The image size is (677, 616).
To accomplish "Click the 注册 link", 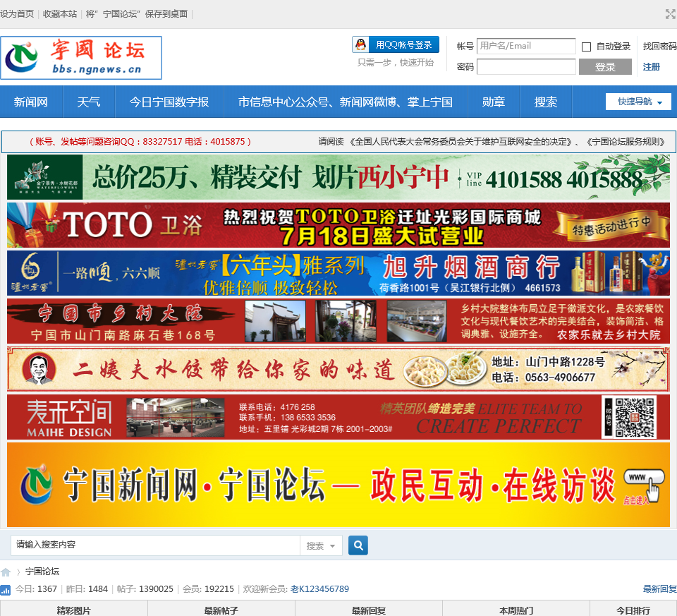I will click(x=651, y=67).
